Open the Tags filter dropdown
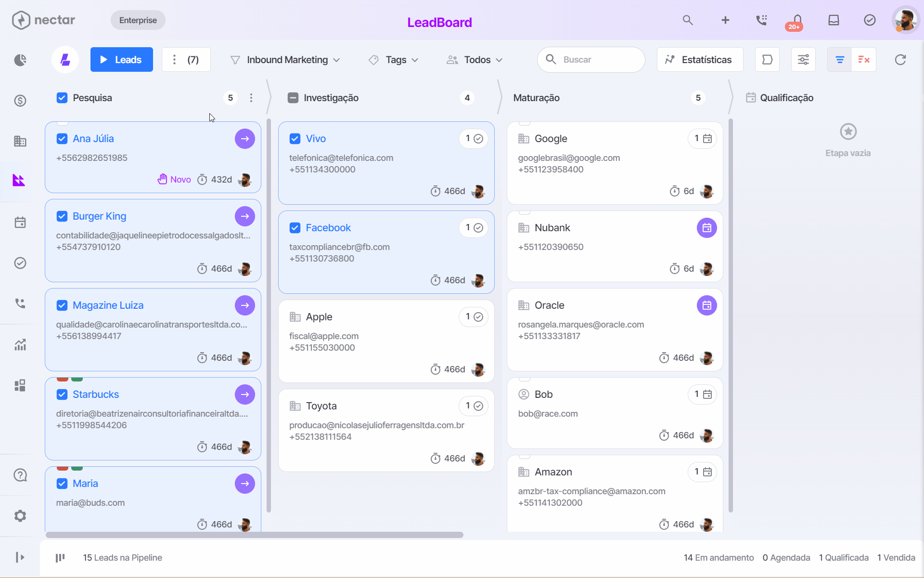 pos(394,60)
